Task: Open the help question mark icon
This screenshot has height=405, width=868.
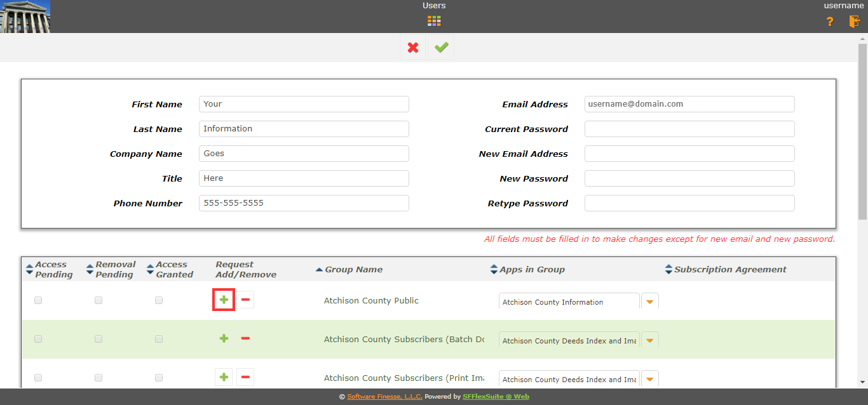Action: point(830,22)
